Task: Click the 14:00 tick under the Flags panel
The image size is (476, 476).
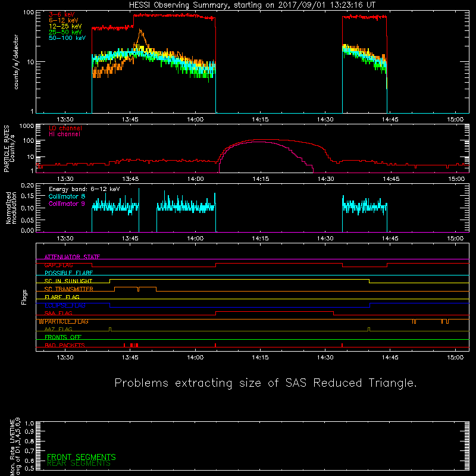Action: point(195,358)
